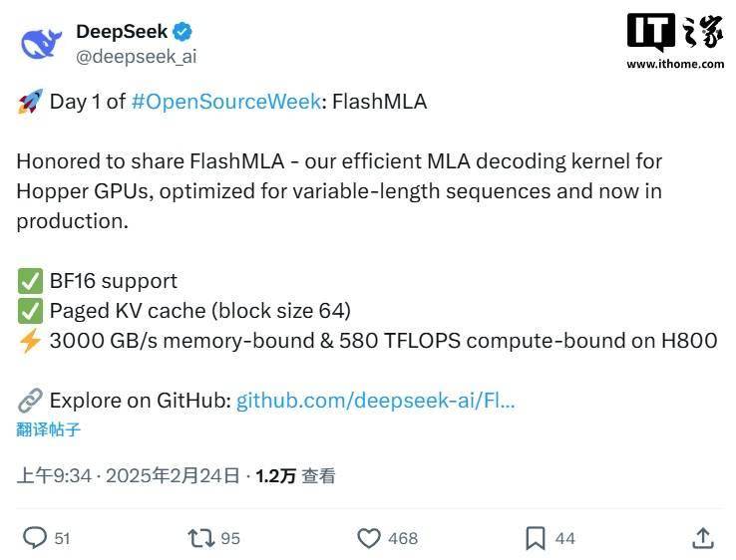
Task: Click the DeepSeek whale profile avatar
Action: (x=41, y=43)
